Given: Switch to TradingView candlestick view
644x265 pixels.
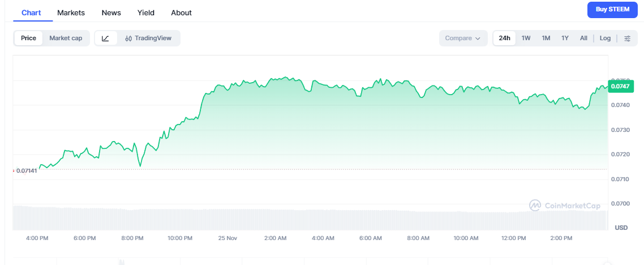Looking at the screenshot, I should 149,38.
